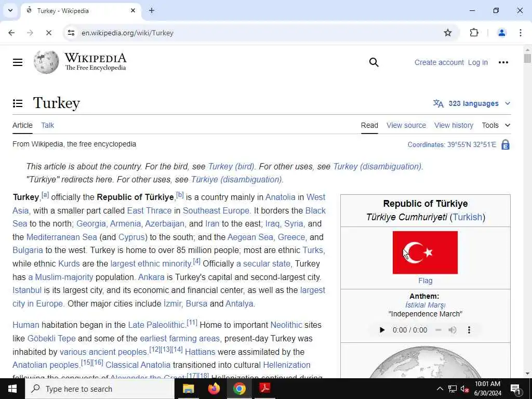Open the Late Paleolithic link
This screenshot has width=532, height=399.
(156, 325)
